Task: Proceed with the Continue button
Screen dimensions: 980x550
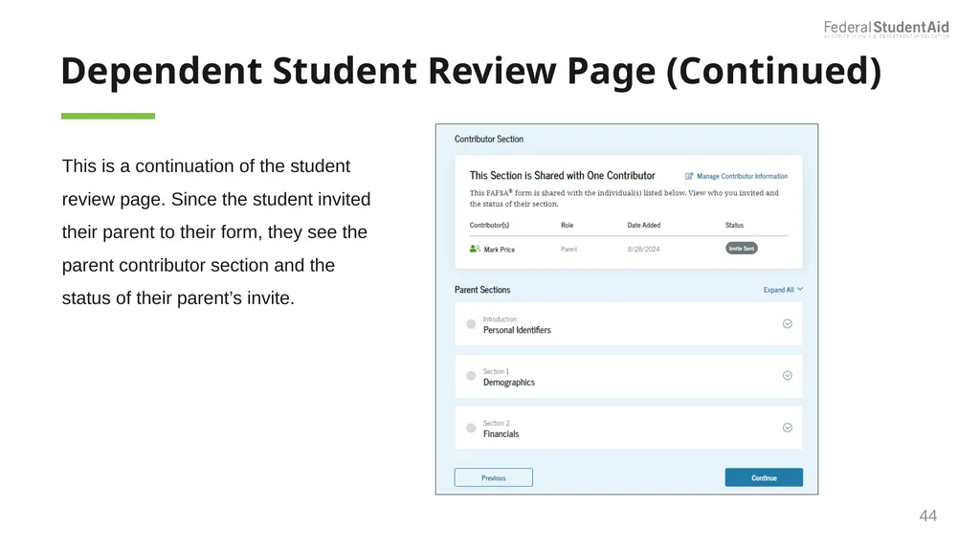Action: [764, 477]
